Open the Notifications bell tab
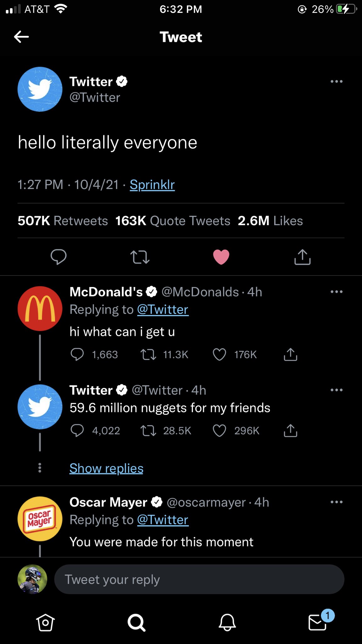Image resolution: width=362 pixels, height=644 pixels. tap(227, 622)
